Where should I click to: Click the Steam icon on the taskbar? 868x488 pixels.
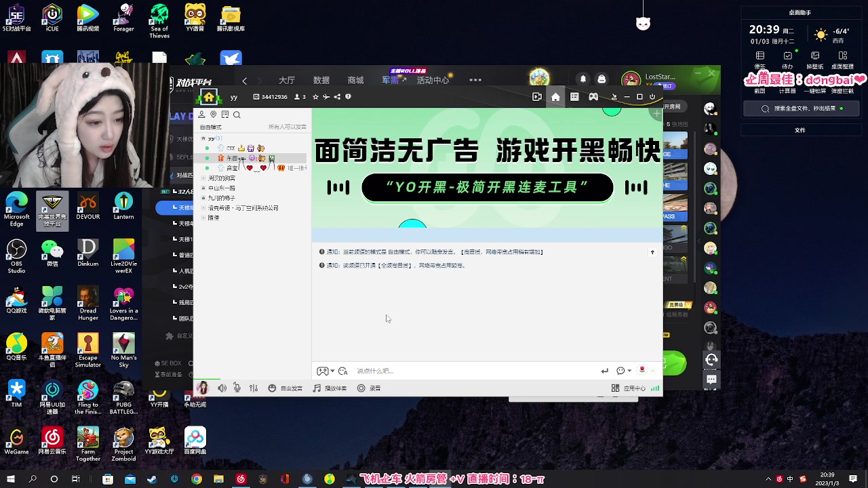pos(152,479)
